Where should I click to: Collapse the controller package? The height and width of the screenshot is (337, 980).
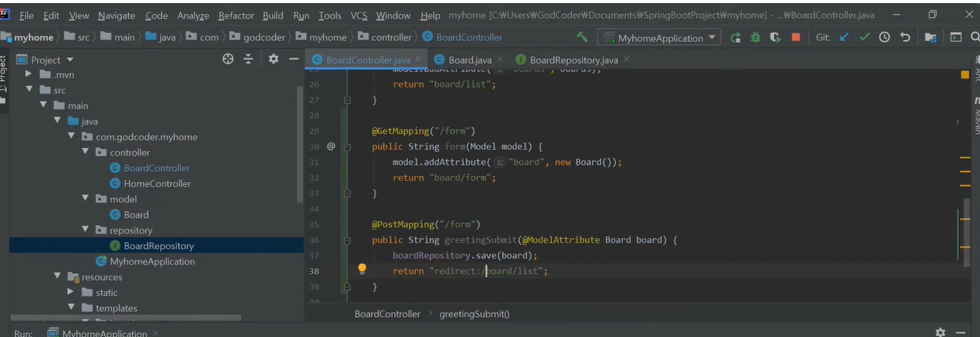[85, 153]
